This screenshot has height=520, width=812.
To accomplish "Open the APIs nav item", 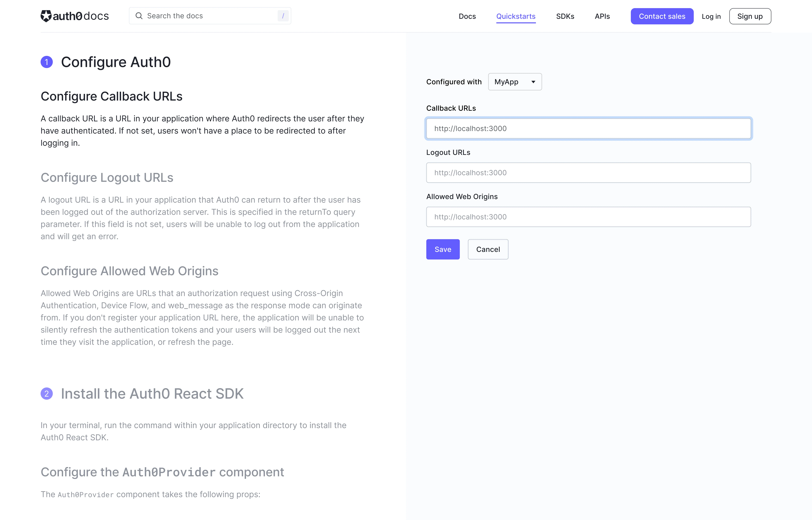I will pos(602,16).
